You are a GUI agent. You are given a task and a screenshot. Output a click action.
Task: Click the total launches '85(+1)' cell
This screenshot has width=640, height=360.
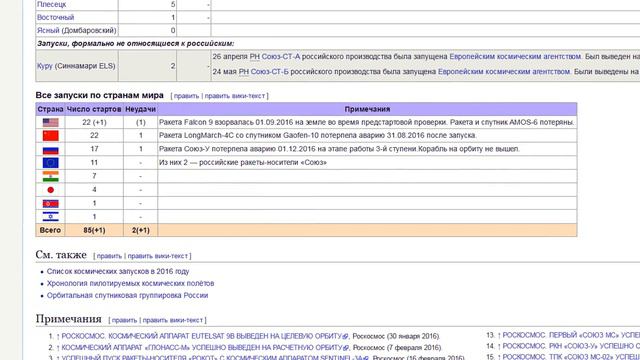tap(94, 230)
